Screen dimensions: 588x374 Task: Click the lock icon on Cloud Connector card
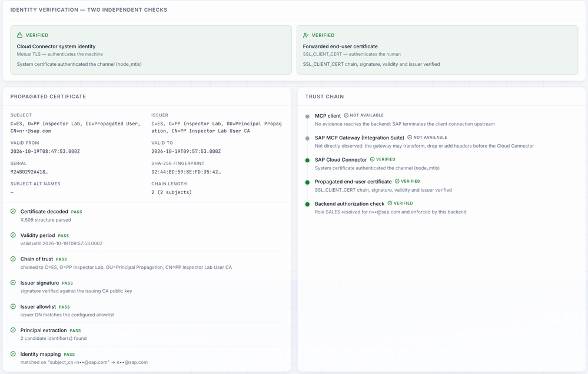(x=19, y=35)
